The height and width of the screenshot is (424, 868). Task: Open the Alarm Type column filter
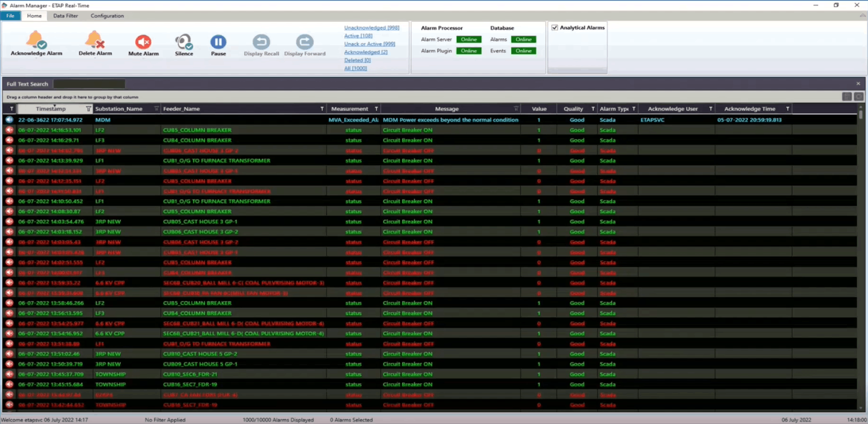(x=634, y=109)
